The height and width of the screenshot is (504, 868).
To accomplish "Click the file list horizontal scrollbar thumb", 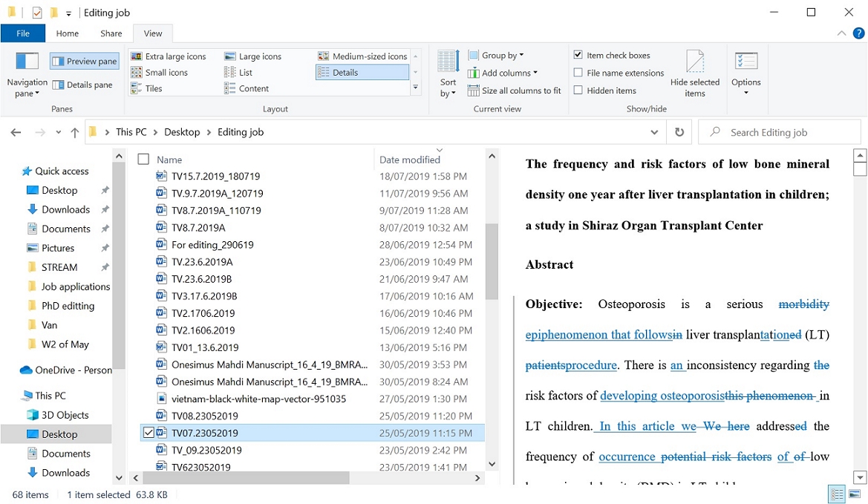I will tap(246, 477).
